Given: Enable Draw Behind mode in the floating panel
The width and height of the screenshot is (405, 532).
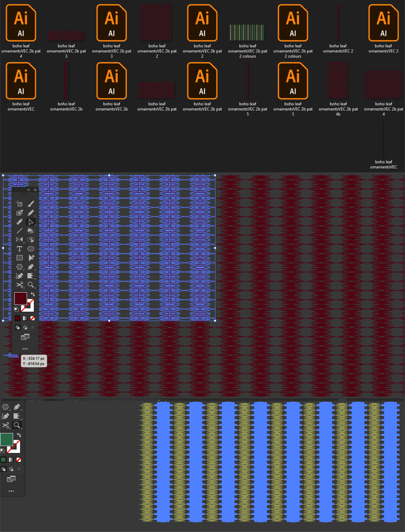Looking at the screenshot, I should 25,327.
